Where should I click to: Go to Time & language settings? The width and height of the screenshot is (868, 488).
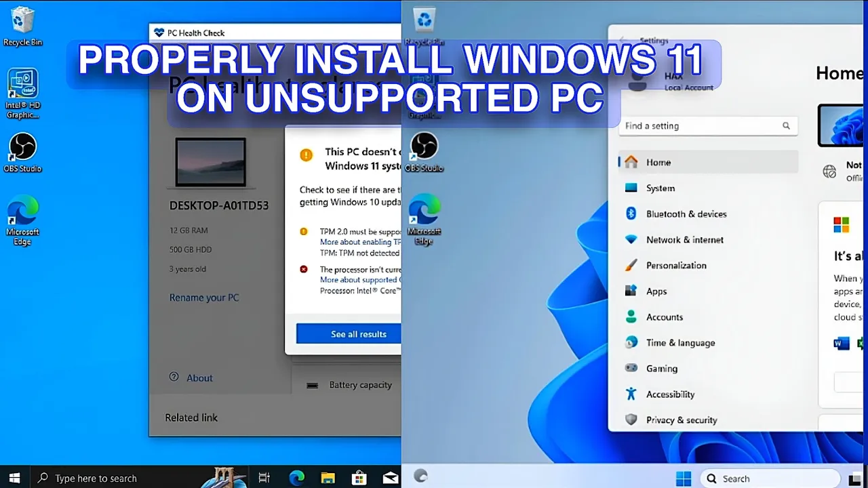(x=708, y=342)
